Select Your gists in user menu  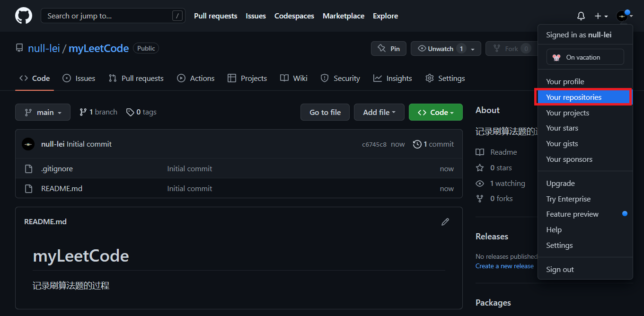click(x=585, y=144)
